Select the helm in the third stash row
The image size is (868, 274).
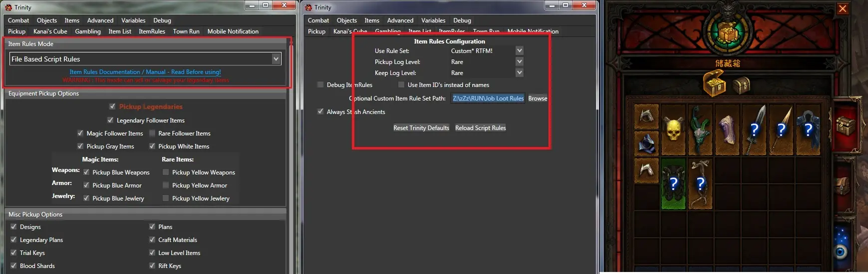647,170
